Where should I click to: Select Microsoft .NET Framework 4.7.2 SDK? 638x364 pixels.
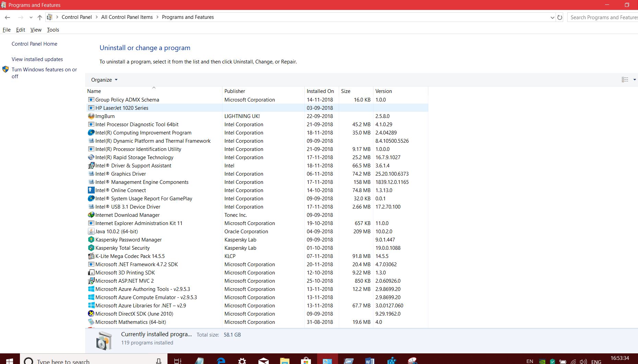click(x=257, y=265)
